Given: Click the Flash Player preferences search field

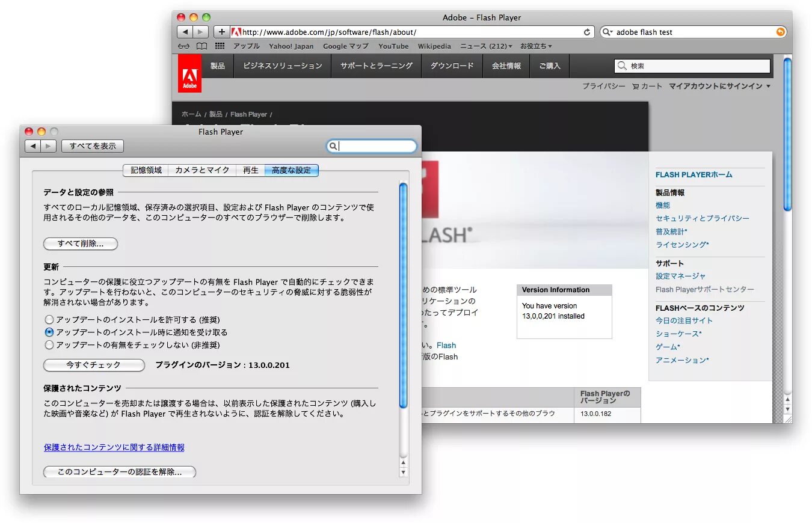Looking at the screenshot, I should tap(372, 146).
